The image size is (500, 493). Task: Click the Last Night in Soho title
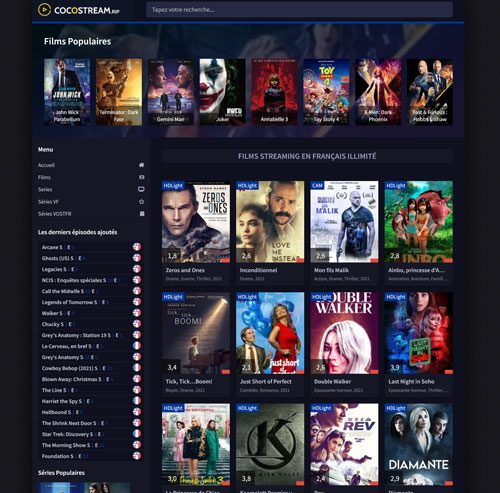411,382
